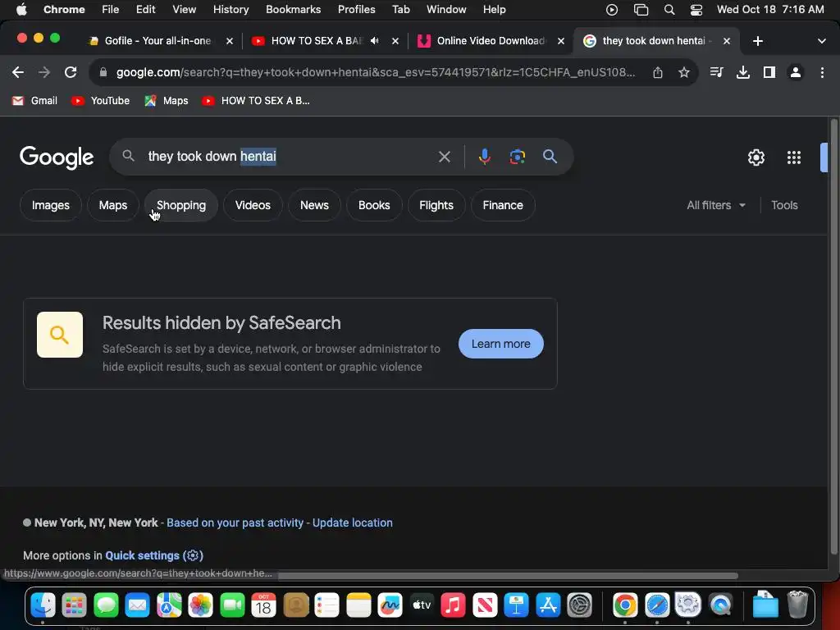Submit search with the magnifier button
Image resolution: width=840 pixels, height=630 pixels.
[550, 157]
